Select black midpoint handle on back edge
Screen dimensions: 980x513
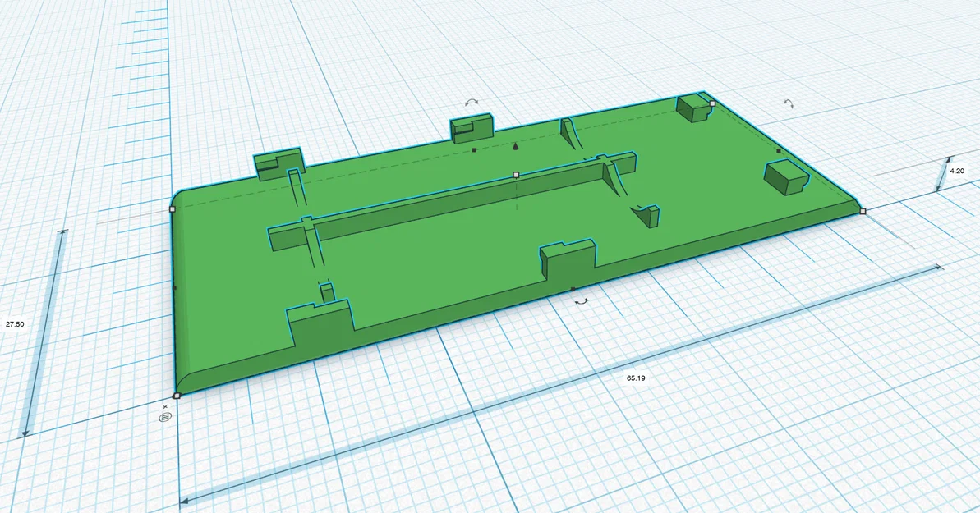click(x=474, y=150)
